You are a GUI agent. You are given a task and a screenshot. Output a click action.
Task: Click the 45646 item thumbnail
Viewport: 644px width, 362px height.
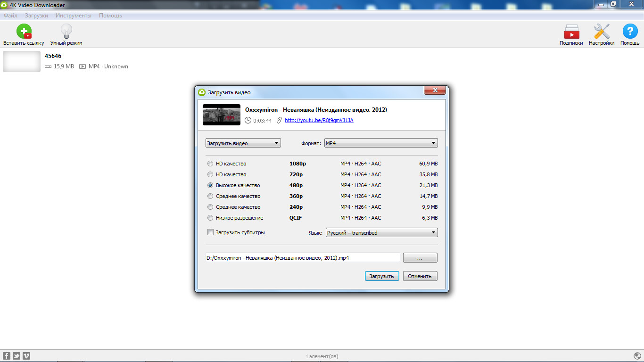[x=22, y=61]
